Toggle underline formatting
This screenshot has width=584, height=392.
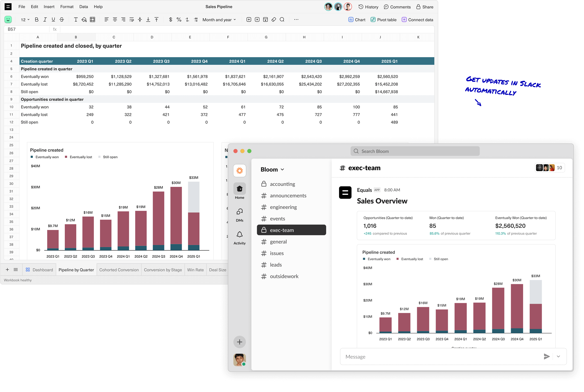point(53,20)
